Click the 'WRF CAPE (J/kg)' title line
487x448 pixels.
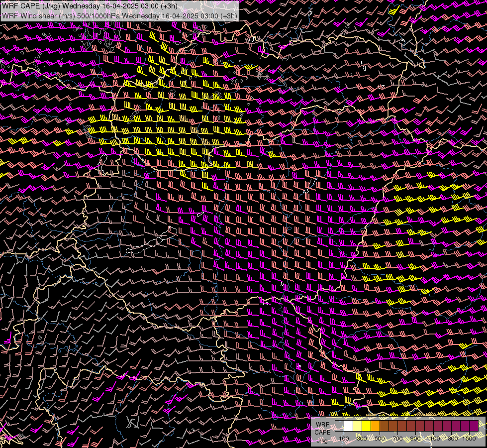click(x=90, y=6)
